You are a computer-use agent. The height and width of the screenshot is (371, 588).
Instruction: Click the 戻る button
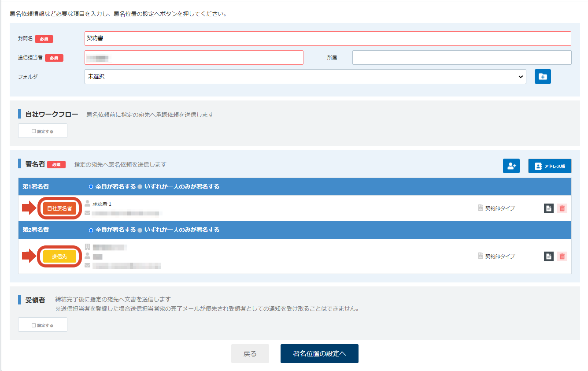tap(250, 354)
